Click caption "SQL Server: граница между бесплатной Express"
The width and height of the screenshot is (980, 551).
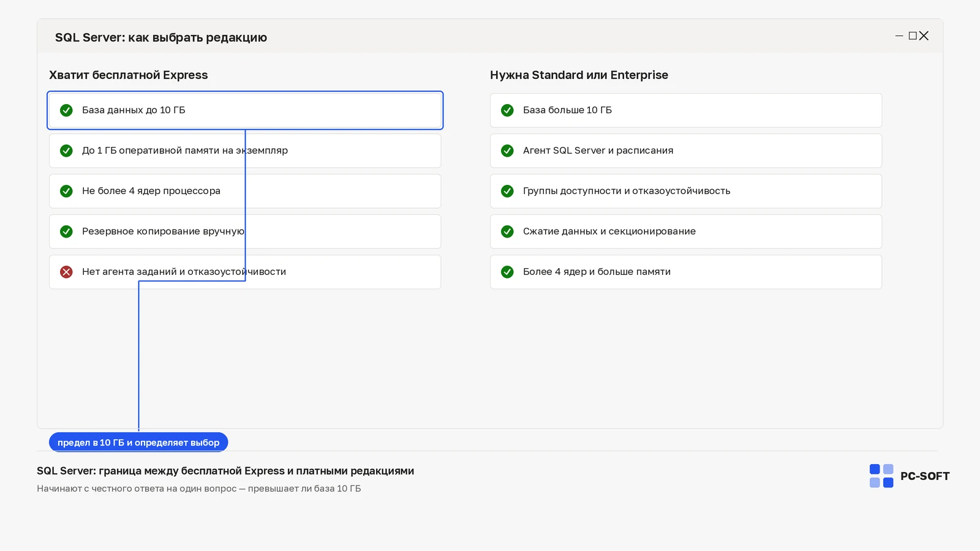(x=225, y=471)
